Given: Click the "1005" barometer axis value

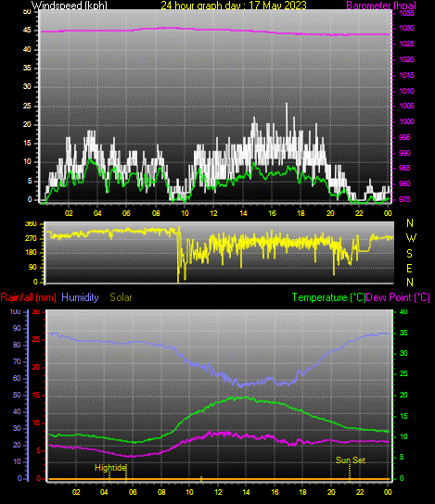Looking at the screenshot, I should 406,106.
